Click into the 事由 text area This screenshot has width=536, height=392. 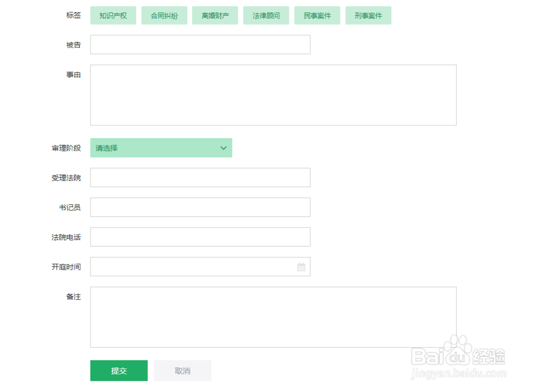[x=273, y=95]
